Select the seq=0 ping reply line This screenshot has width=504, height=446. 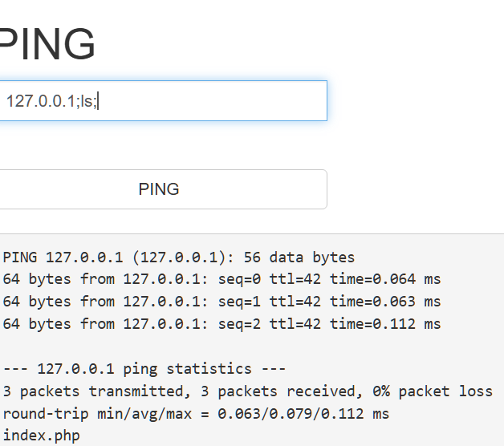point(222,279)
